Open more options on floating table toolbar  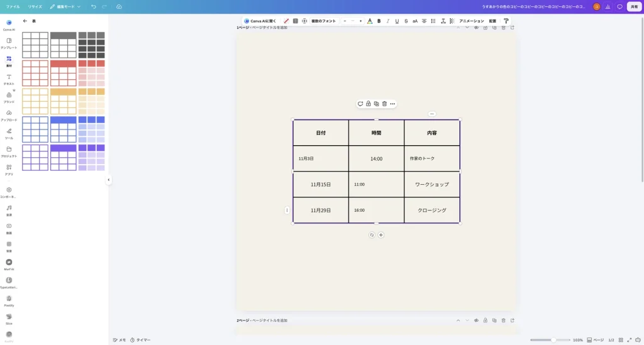[x=392, y=104]
